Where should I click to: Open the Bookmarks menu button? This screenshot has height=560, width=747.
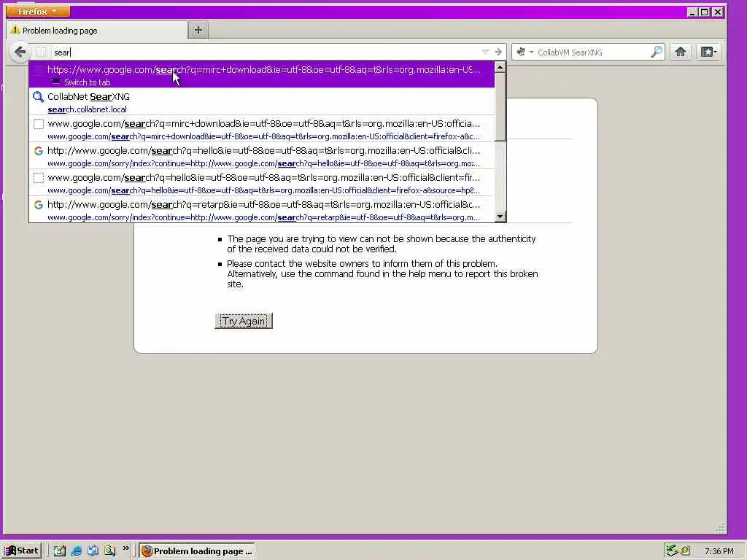tap(708, 52)
